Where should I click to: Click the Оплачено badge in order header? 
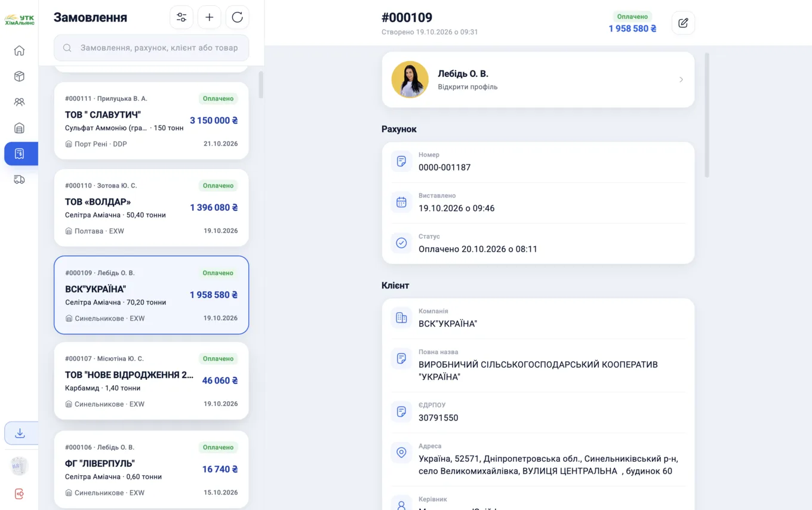click(632, 17)
